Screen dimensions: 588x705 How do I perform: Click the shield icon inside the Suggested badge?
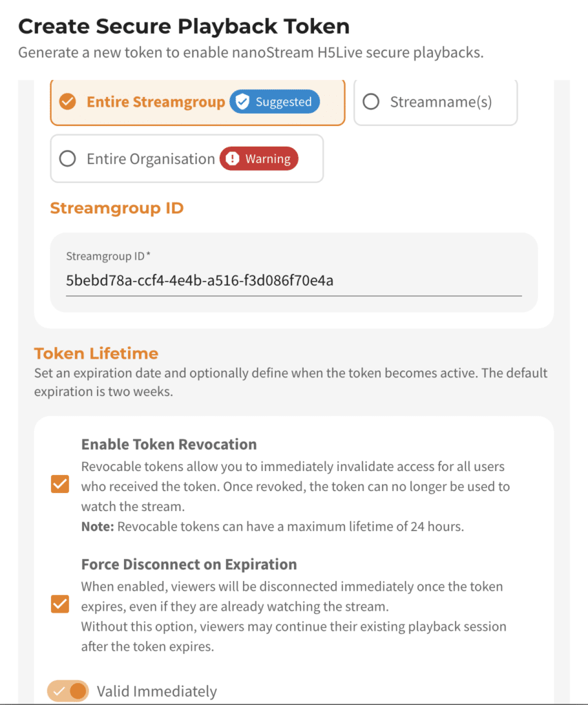click(242, 101)
